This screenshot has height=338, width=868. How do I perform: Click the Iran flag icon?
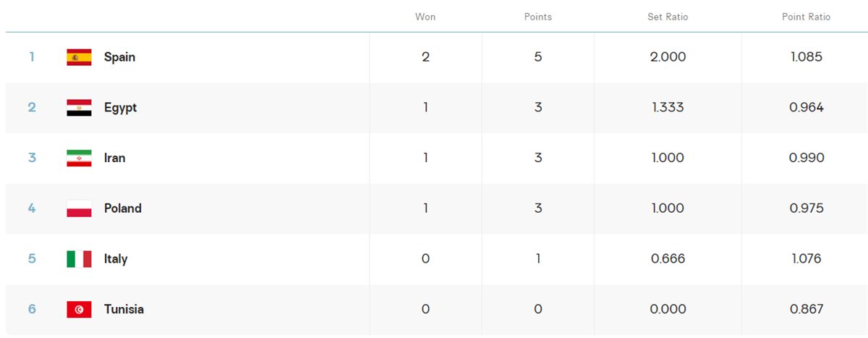point(79,158)
